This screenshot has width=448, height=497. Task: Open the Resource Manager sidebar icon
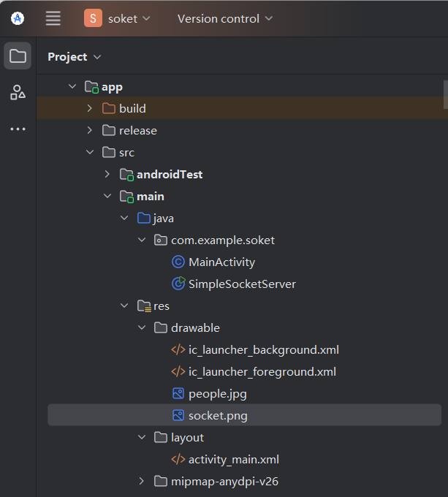[18, 92]
